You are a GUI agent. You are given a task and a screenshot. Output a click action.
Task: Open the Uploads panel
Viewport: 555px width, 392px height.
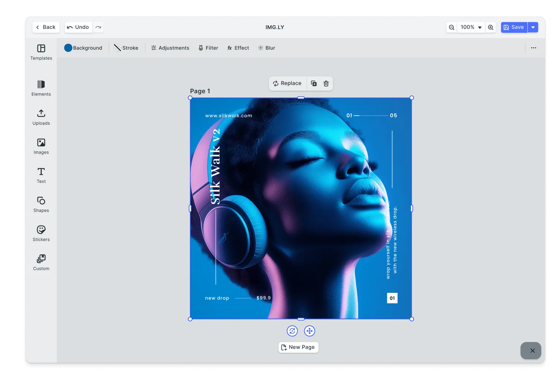41,117
